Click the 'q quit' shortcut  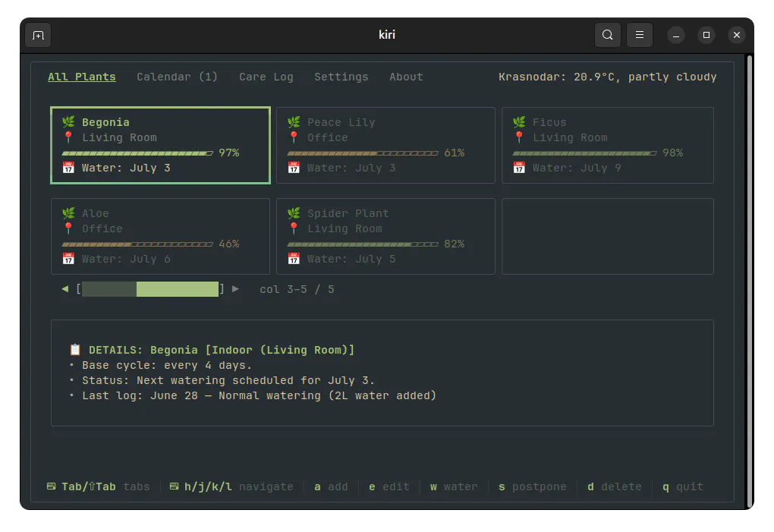[x=683, y=486]
